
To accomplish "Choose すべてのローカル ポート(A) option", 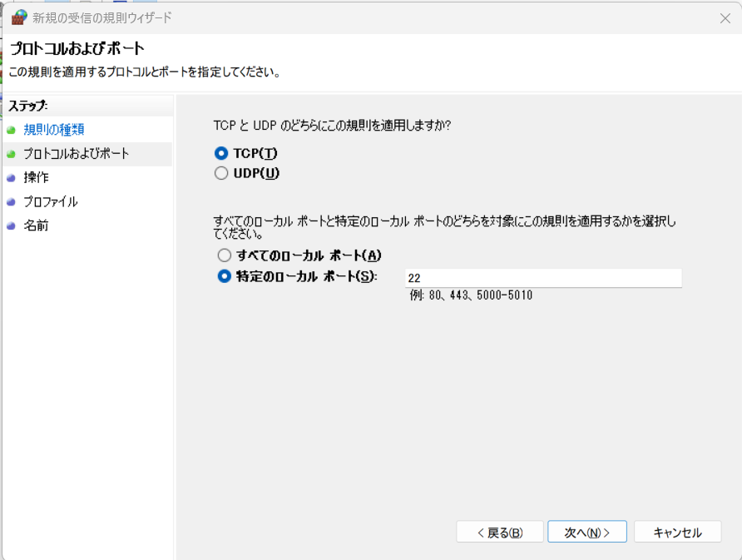I will pos(224,255).
